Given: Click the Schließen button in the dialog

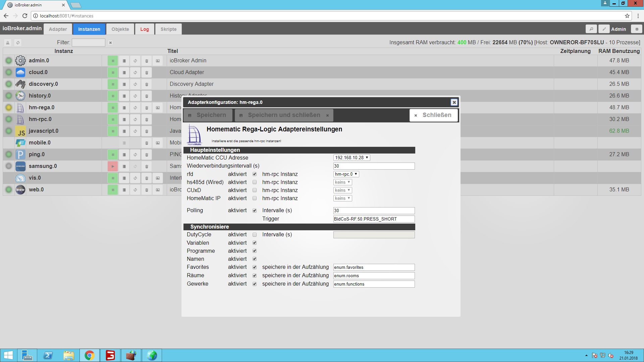Looking at the screenshot, I should click(433, 115).
